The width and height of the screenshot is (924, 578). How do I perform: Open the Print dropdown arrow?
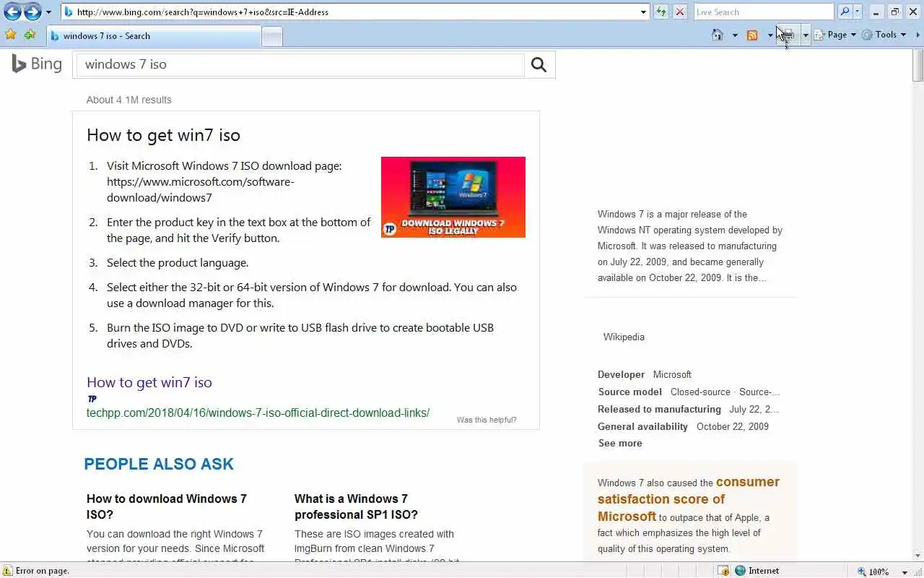coord(806,35)
